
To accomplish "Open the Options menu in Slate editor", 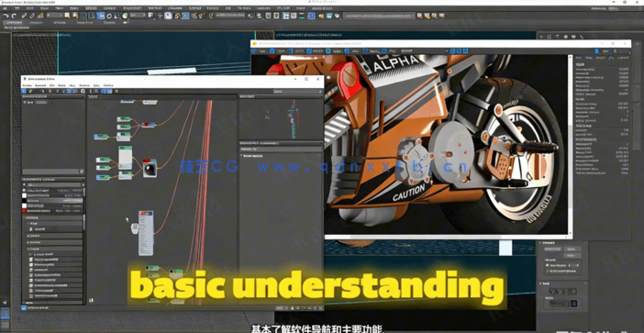I will tap(83, 85).
